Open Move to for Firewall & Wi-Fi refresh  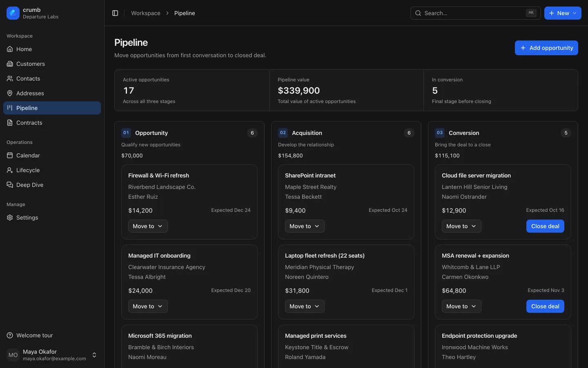tap(148, 226)
